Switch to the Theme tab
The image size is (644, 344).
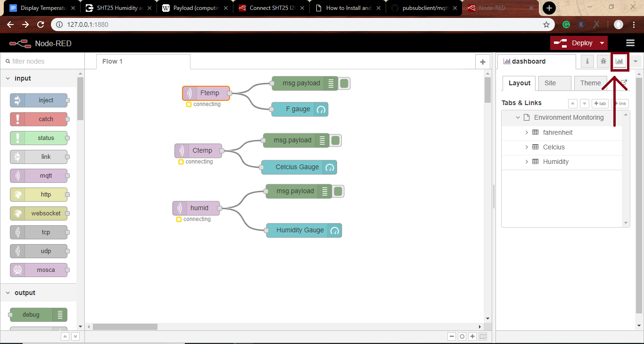pos(590,83)
